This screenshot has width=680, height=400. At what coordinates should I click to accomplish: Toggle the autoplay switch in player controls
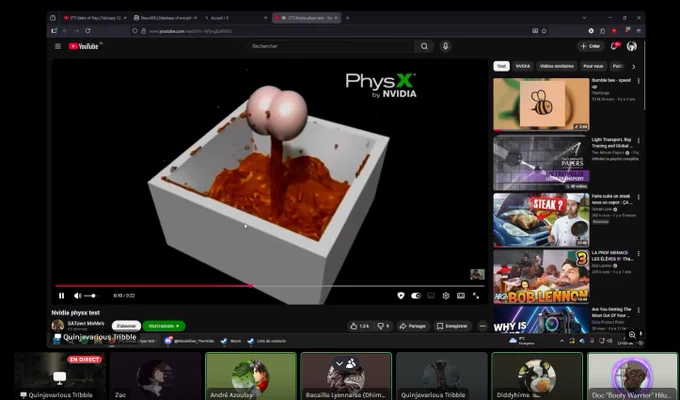[416, 296]
